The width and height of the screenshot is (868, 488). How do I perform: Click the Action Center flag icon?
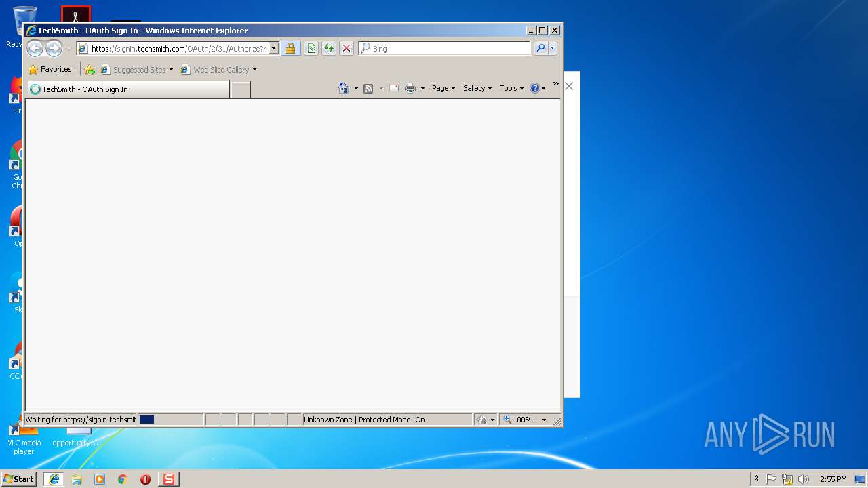click(x=771, y=479)
